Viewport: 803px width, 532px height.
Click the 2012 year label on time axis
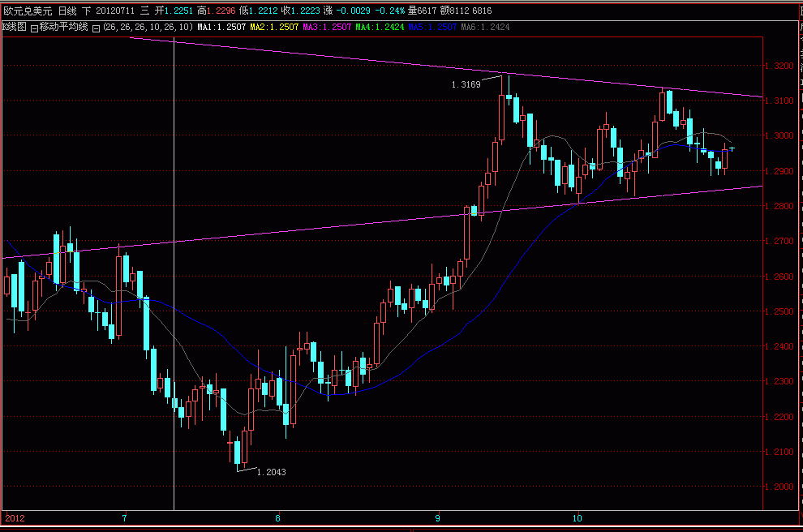[15, 518]
